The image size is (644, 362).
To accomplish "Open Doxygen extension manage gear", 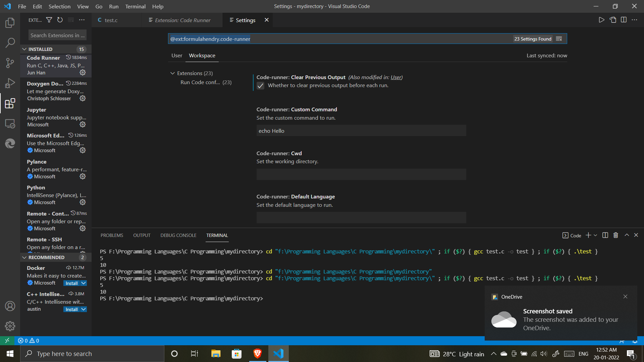I will [x=83, y=98].
